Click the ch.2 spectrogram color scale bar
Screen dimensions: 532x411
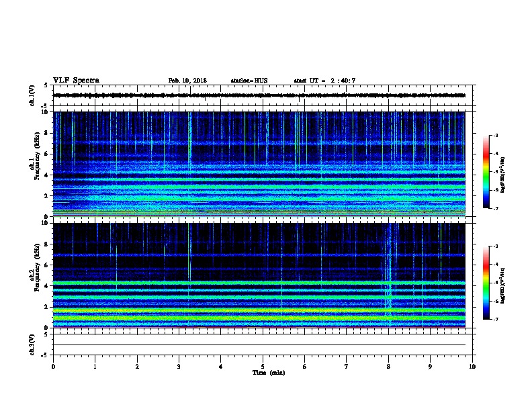coord(486,283)
